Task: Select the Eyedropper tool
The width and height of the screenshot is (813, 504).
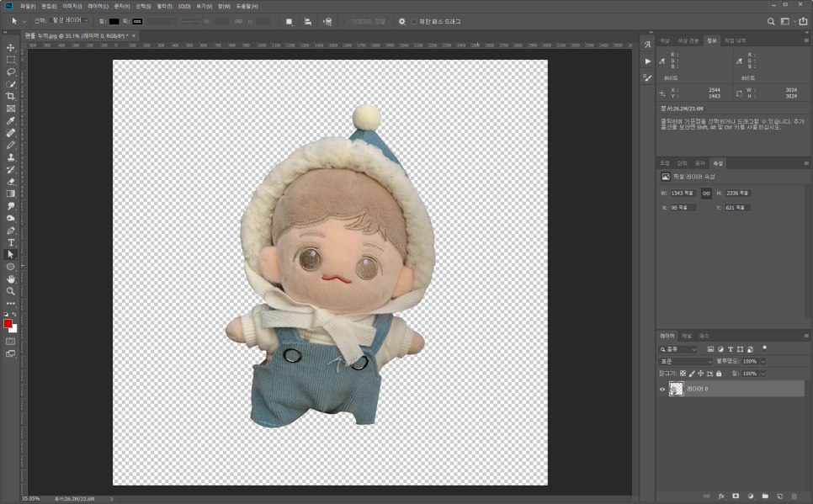Action: [11, 120]
